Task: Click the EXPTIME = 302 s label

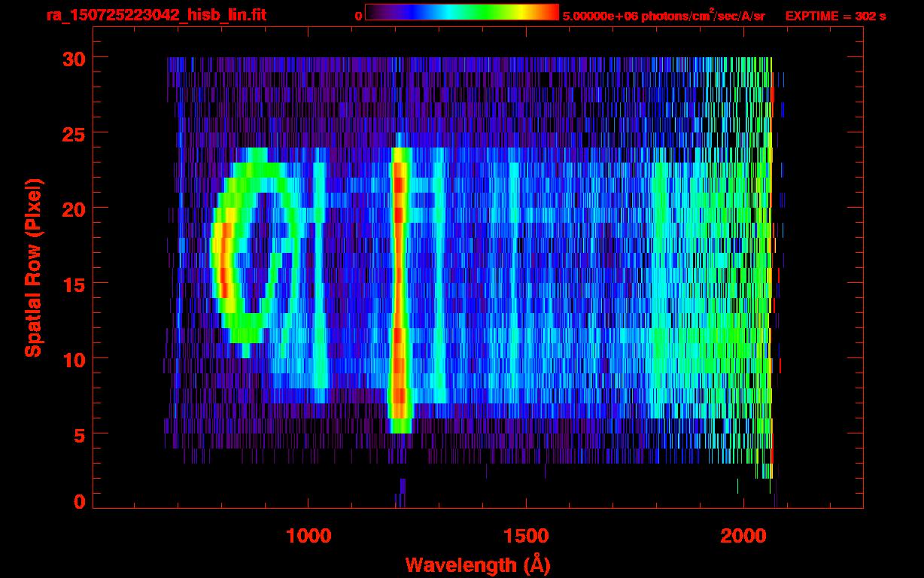Action: (835, 16)
